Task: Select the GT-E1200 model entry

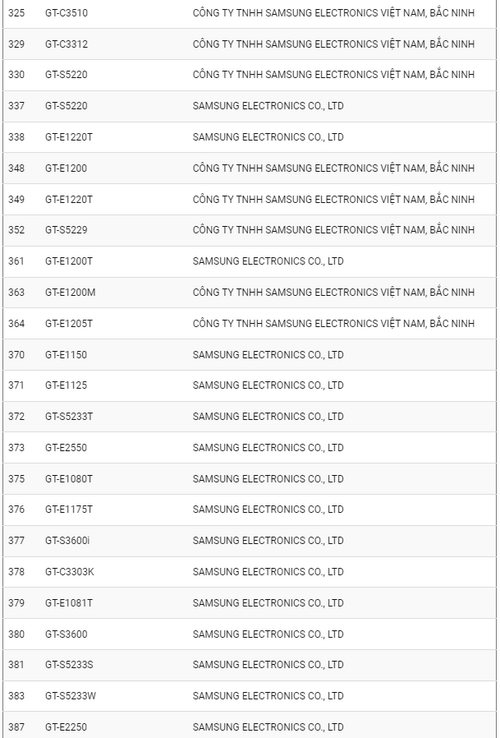Action: tap(66, 168)
